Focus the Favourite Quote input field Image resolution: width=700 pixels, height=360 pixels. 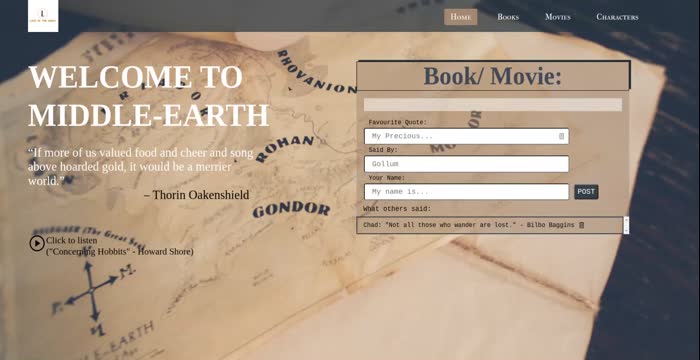[466, 136]
